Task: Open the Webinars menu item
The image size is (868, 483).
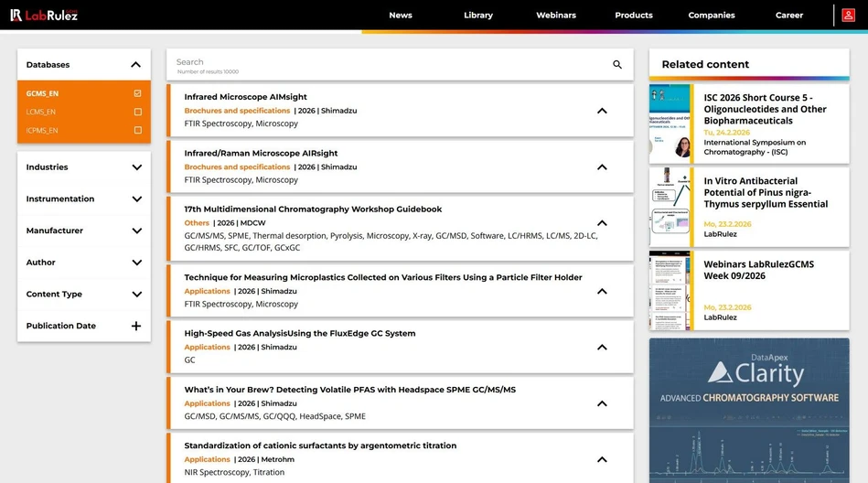Action: point(555,15)
